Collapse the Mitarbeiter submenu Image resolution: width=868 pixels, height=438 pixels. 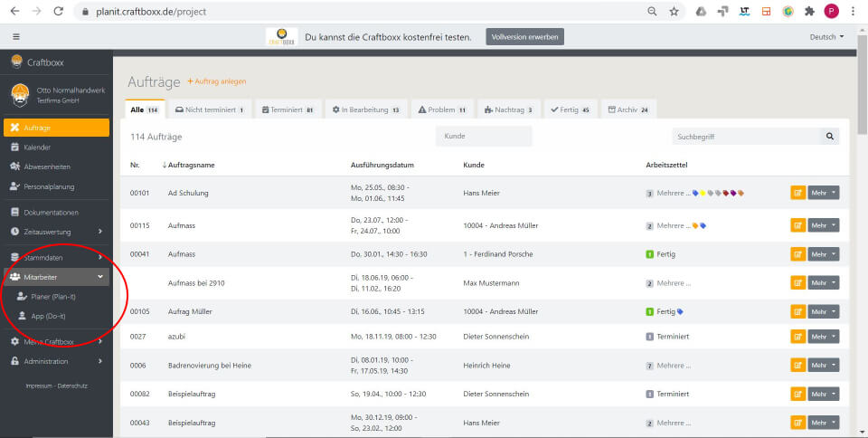click(x=56, y=277)
